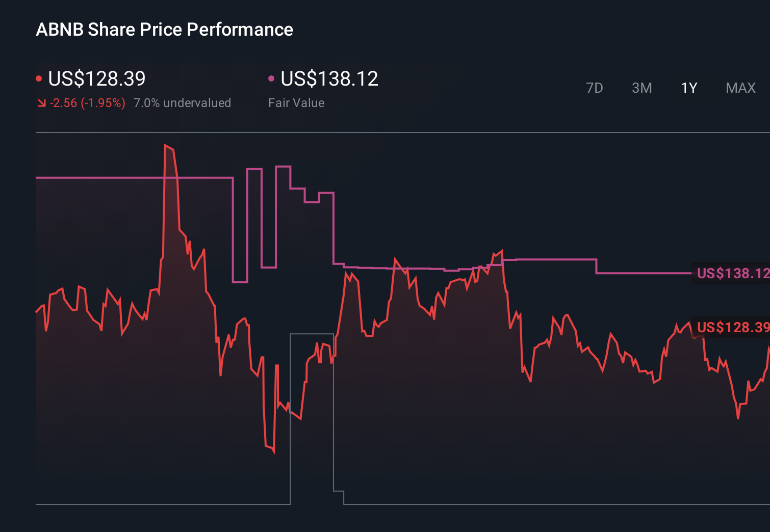Click the '-2.56 (-1.95%)' change figure

(87, 102)
